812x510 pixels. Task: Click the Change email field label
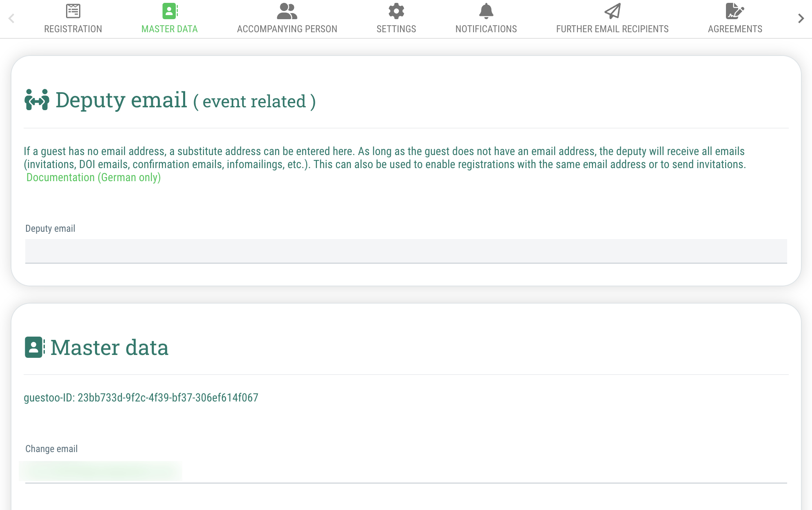[51, 449]
